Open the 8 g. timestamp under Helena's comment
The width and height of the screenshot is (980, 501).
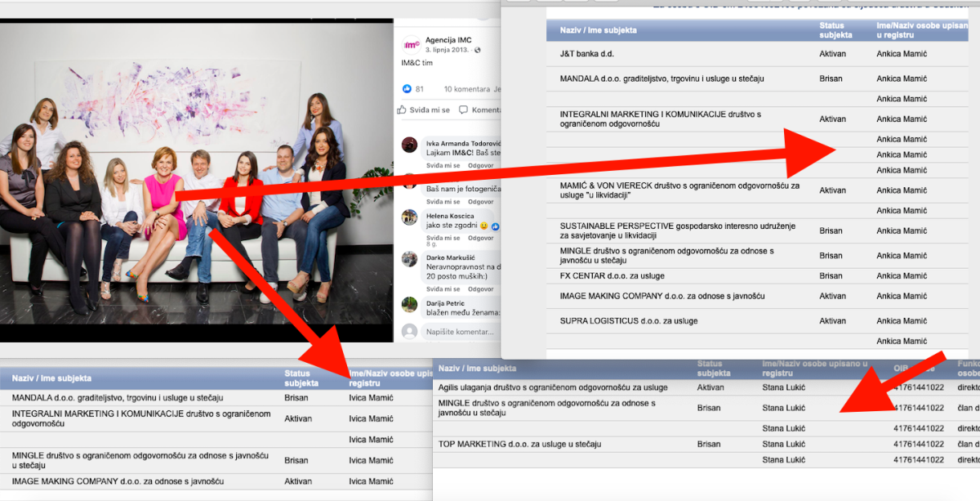(431, 245)
